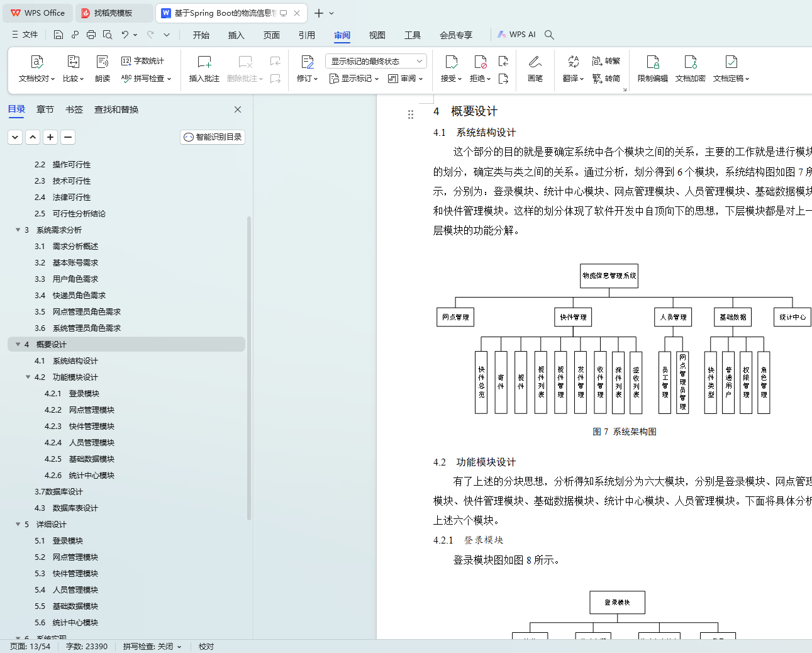
Task: Click the 页面: 13/54 page indicator
Action: pos(30,646)
